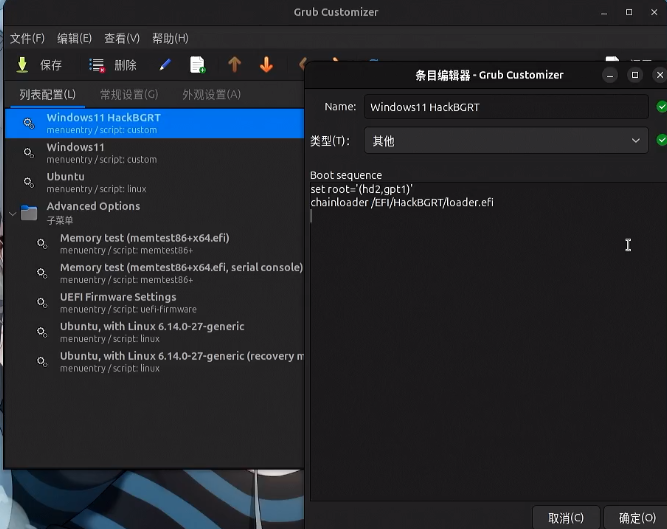Image resolution: width=667 pixels, height=529 pixels.
Task: Collapse the Advanced Options submenu
Action: 11,213
